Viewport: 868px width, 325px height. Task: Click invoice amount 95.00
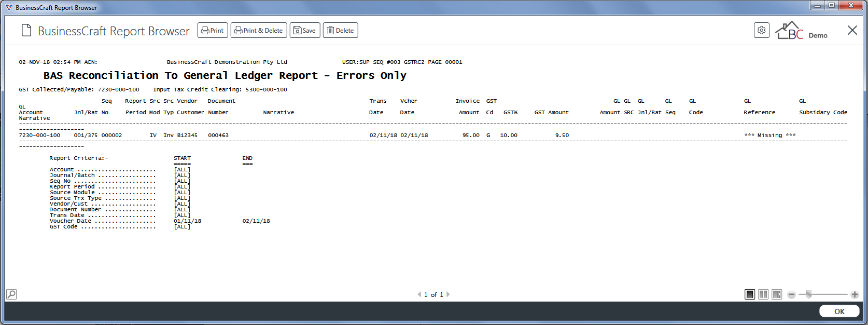click(471, 136)
